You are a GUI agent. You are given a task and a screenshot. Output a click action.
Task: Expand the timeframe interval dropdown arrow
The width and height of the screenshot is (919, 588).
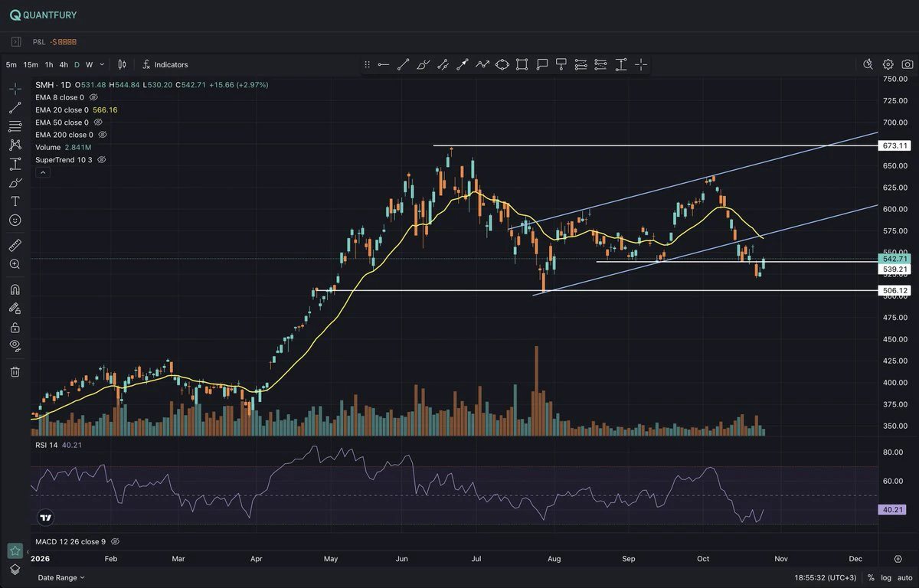(102, 64)
